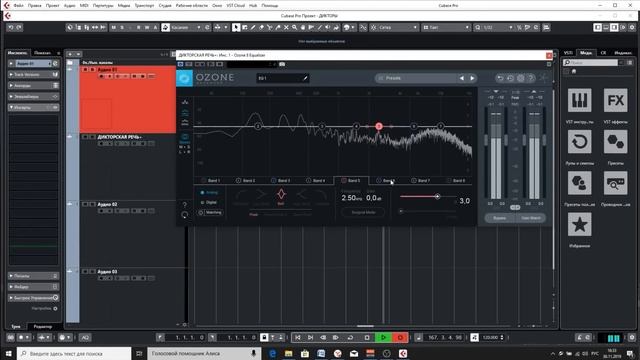Switch to the Band 6 tab

[x=386, y=180]
